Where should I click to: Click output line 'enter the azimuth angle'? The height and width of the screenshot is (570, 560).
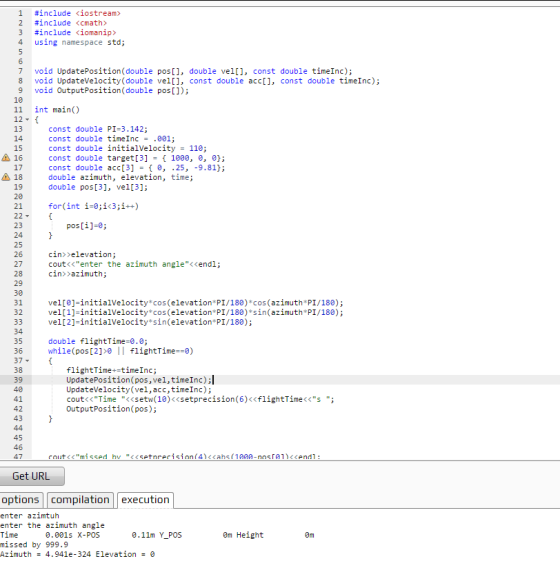[52, 525]
